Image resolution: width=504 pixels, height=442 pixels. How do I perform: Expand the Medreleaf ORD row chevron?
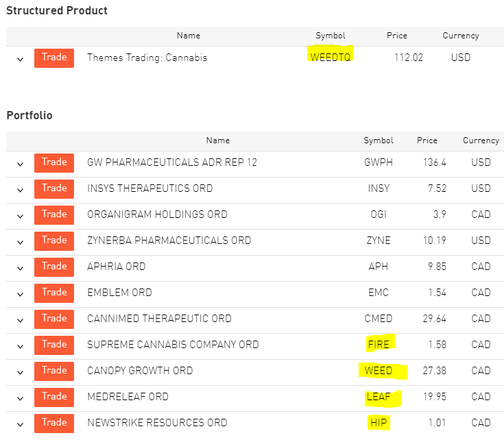pyautogui.click(x=21, y=398)
